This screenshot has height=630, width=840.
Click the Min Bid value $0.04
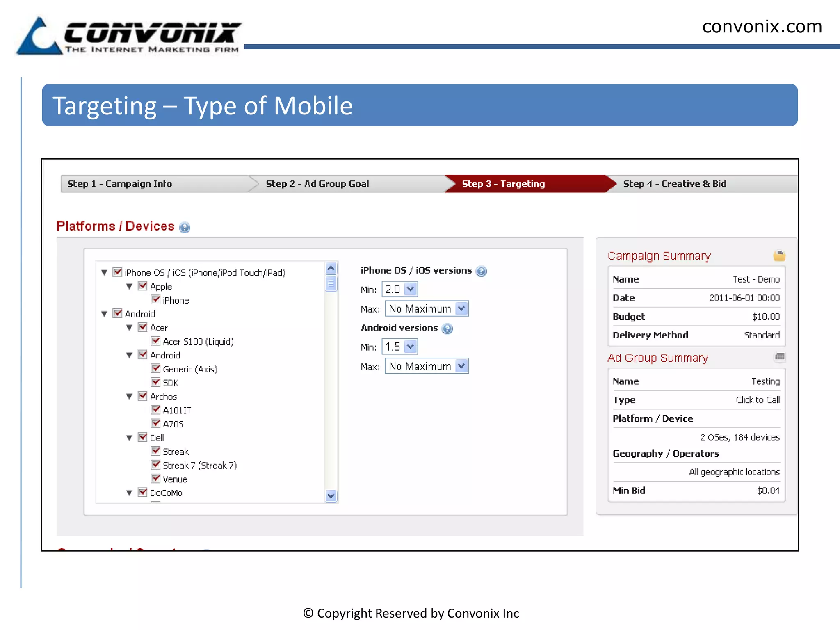point(768,491)
